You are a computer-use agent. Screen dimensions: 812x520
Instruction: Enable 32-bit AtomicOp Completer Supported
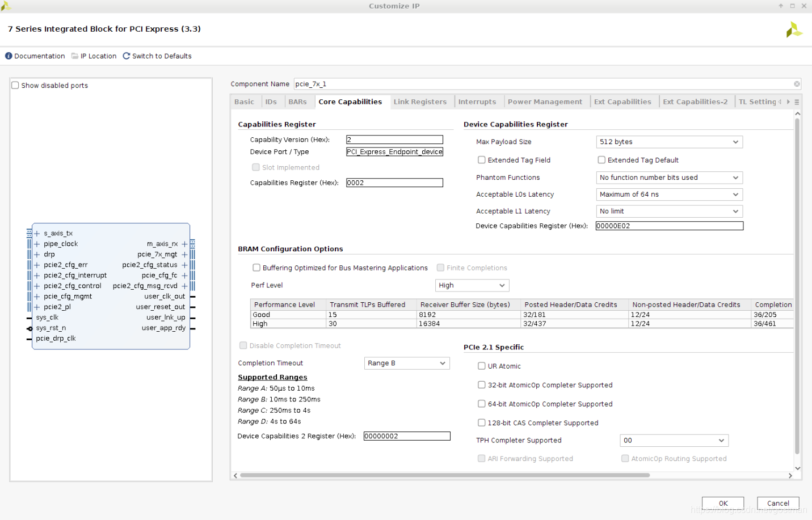point(481,385)
